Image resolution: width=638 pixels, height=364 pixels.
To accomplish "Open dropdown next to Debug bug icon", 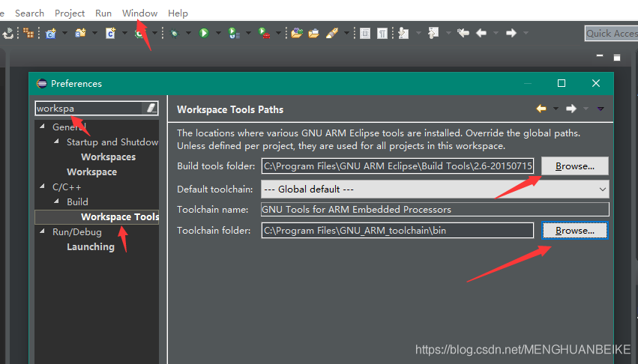I will (188, 33).
